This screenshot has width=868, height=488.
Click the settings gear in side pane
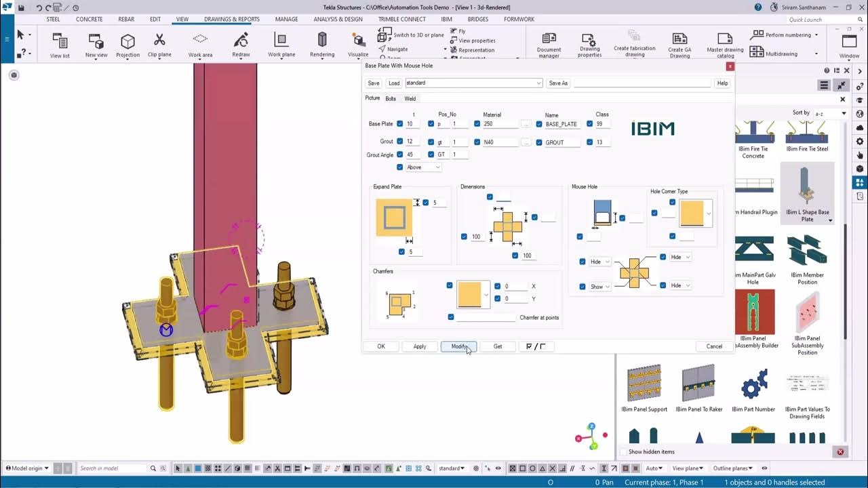(x=860, y=141)
